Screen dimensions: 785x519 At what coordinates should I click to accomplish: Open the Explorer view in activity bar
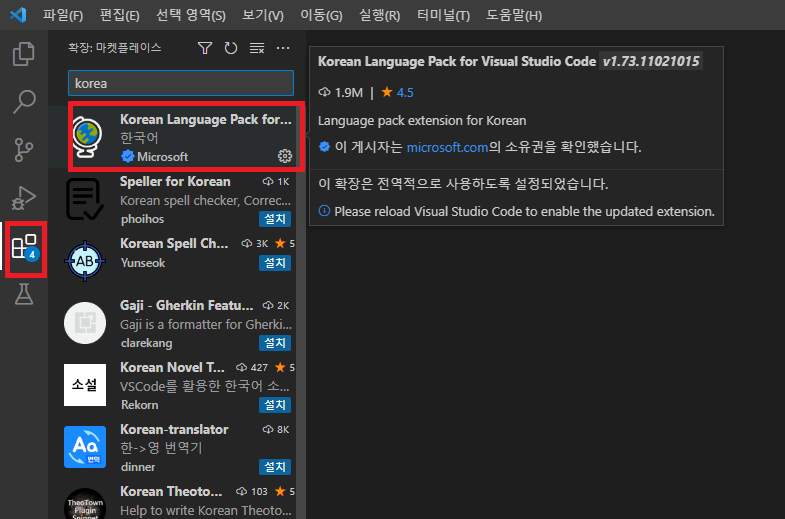point(24,54)
